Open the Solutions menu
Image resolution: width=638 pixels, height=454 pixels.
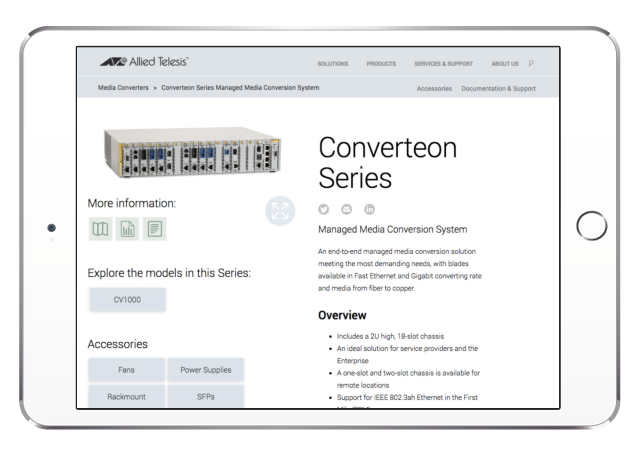click(x=333, y=64)
